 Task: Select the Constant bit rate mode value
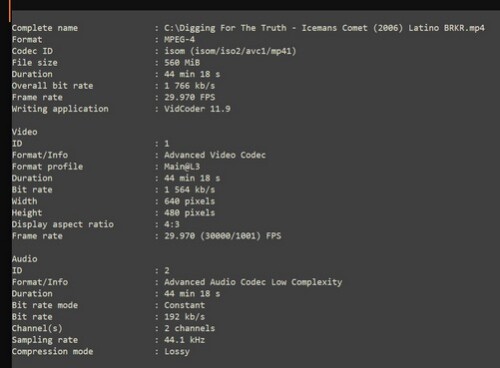[184, 305]
